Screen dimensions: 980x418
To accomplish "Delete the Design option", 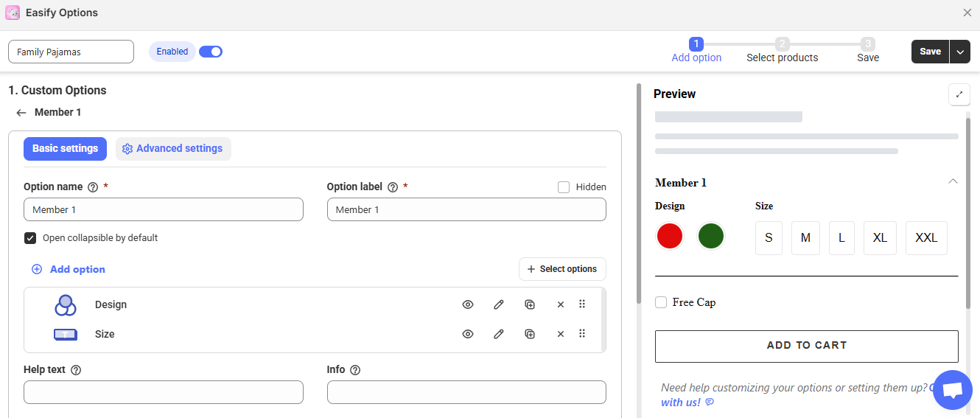I will click(x=560, y=304).
